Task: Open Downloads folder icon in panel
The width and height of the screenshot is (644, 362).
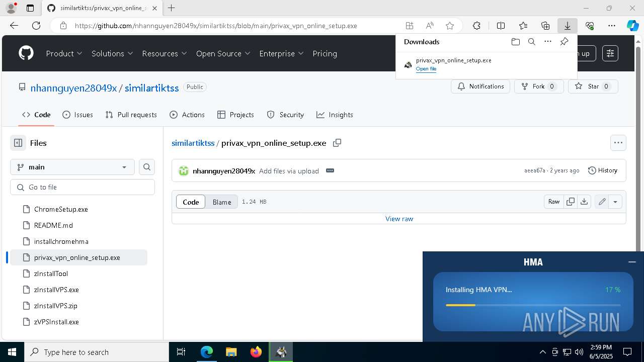Action: coord(515,42)
